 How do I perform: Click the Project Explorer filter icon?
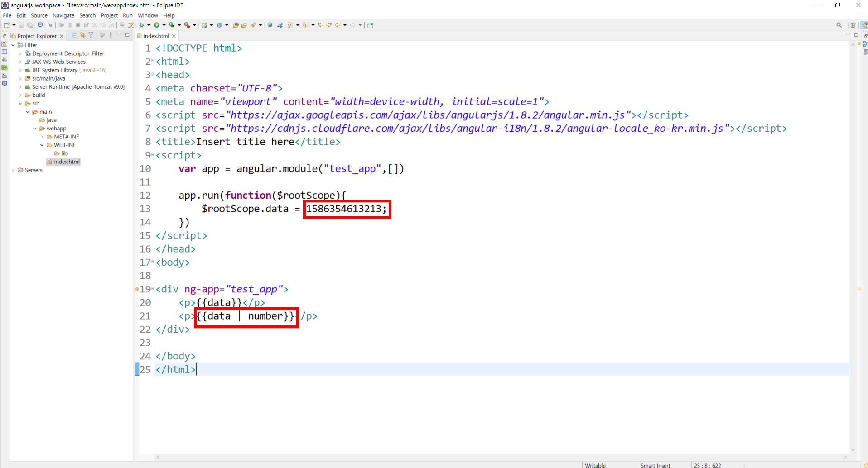coord(91,35)
